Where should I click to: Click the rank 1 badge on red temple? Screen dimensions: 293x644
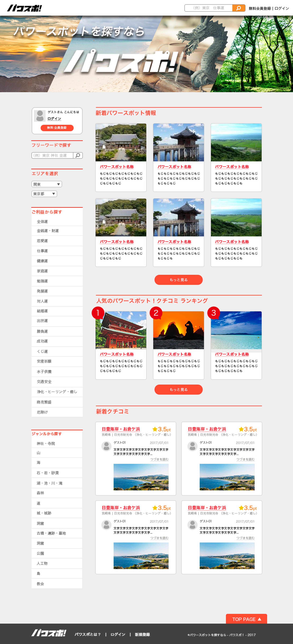click(98, 313)
